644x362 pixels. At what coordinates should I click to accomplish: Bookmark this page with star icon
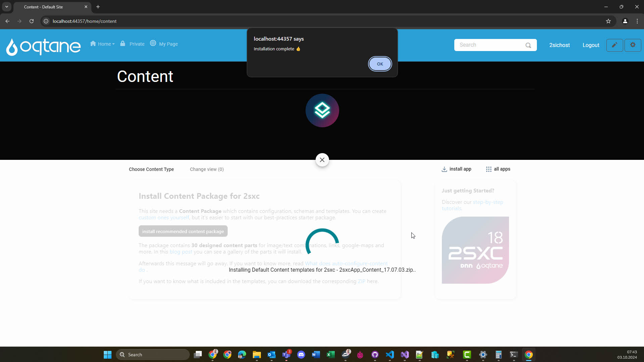608,21
